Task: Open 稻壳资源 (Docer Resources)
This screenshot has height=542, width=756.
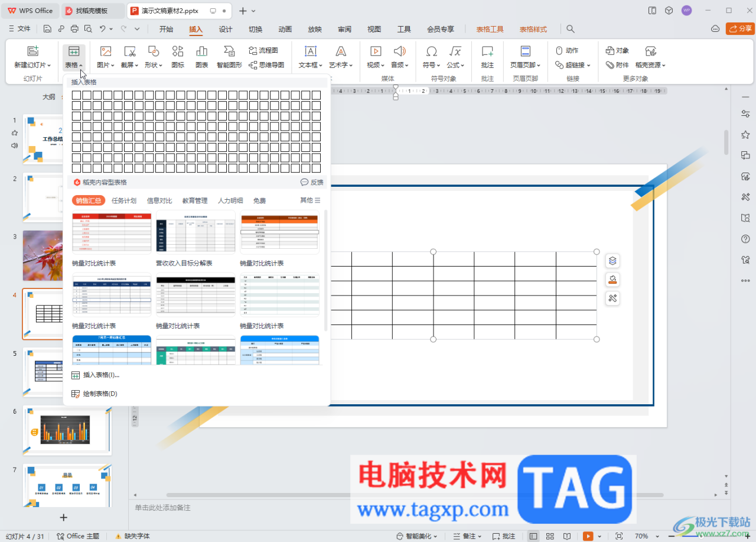Action: click(650, 57)
